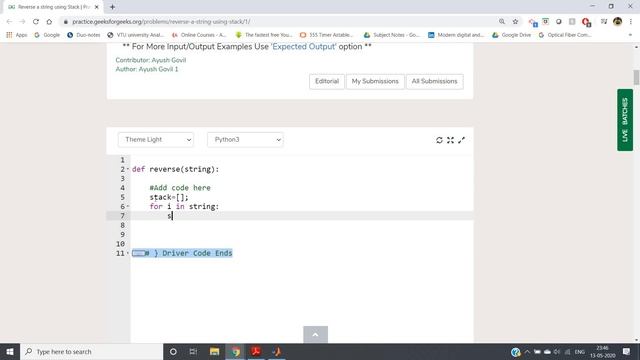Open the notification center icon
The width and height of the screenshot is (640, 360).
coord(627,351)
